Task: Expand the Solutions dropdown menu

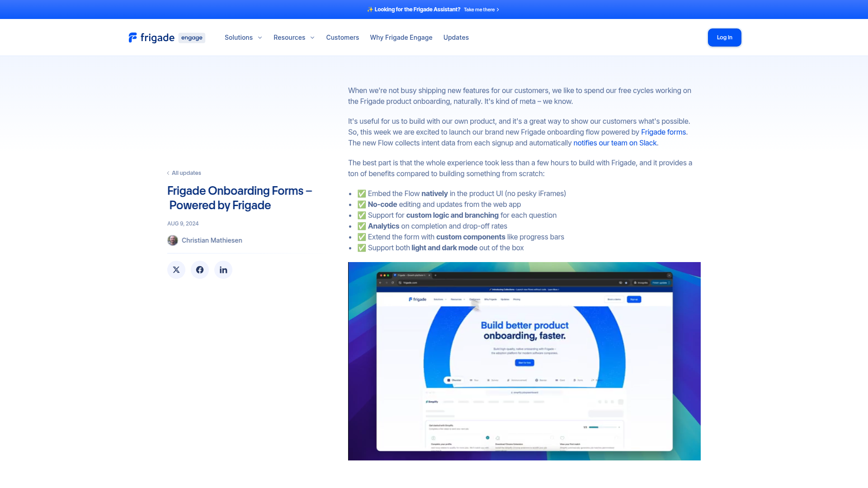Action: pos(243,38)
